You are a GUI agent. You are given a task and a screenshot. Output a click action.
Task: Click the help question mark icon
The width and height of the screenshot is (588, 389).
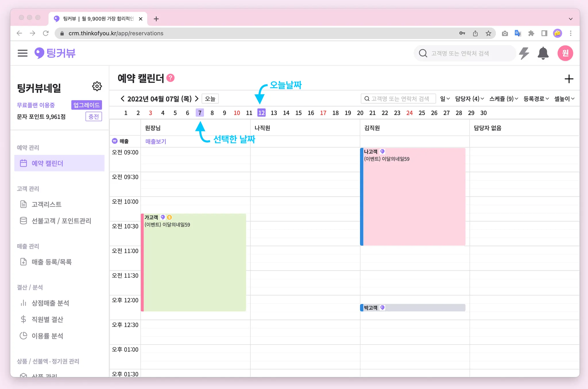coord(171,78)
